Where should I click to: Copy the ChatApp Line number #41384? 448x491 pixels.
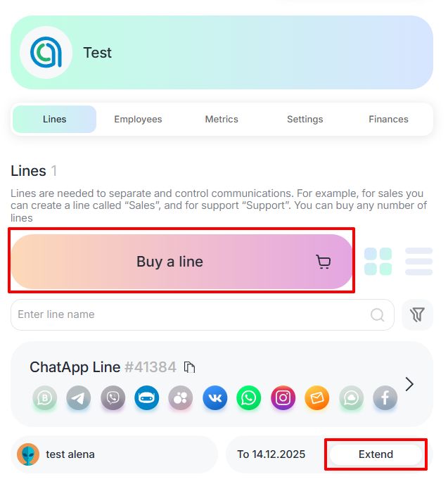189,367
